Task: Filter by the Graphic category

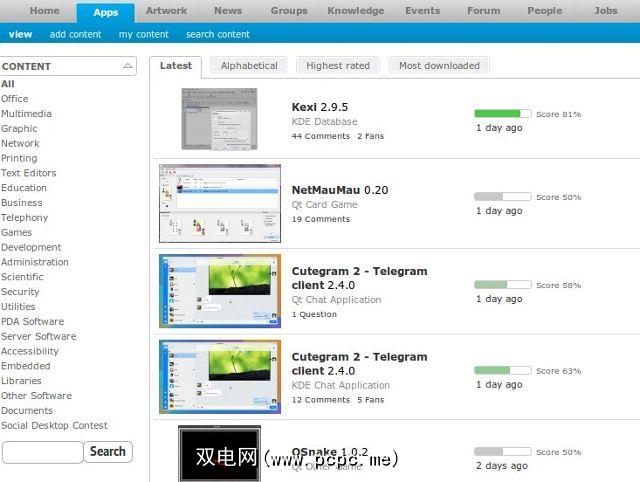Action: [19, 129]
